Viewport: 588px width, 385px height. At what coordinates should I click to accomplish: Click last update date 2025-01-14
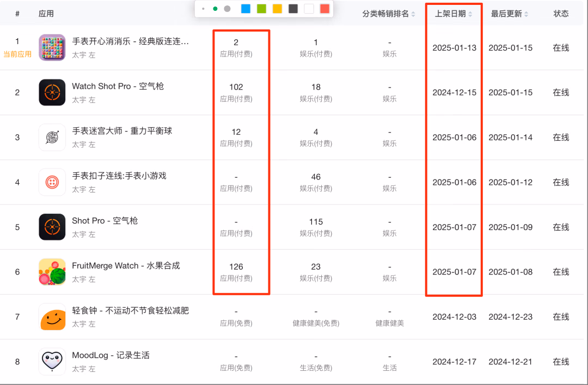(510, 138)
